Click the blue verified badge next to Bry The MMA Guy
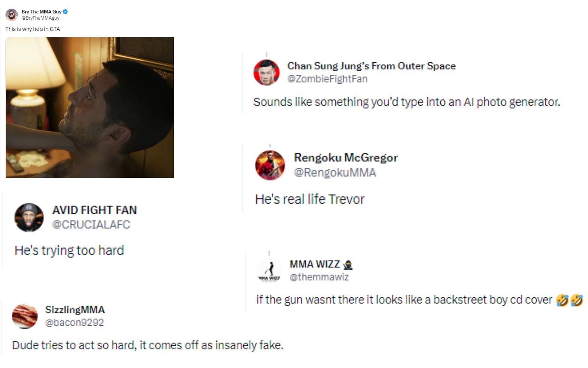The width and height of the screenshot is (588, 368). [65, 12]
